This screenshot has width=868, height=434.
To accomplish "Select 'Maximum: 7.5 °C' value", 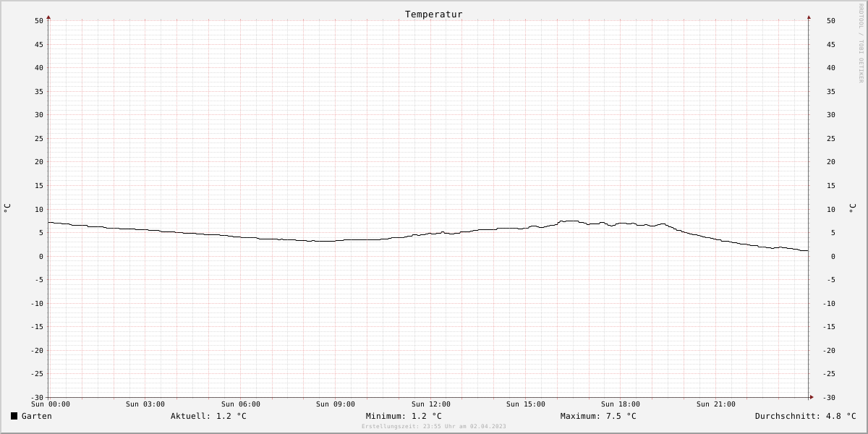I will [598, 416].
